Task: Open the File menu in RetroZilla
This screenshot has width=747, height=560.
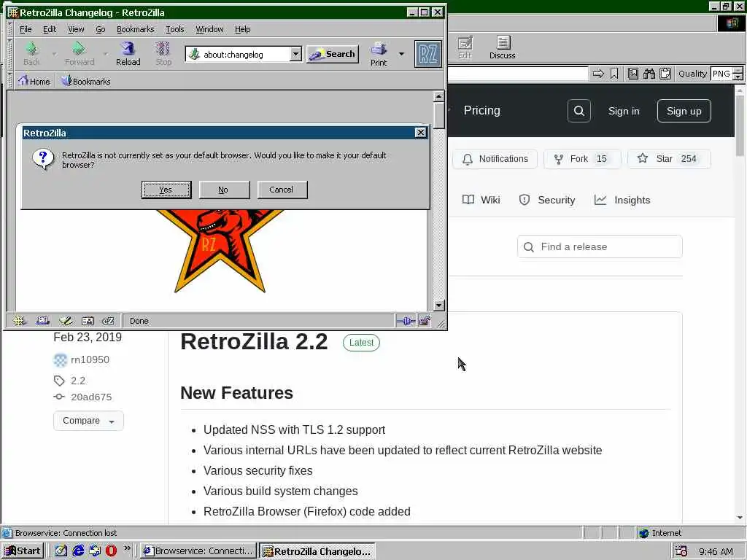Action: (26, 29)
